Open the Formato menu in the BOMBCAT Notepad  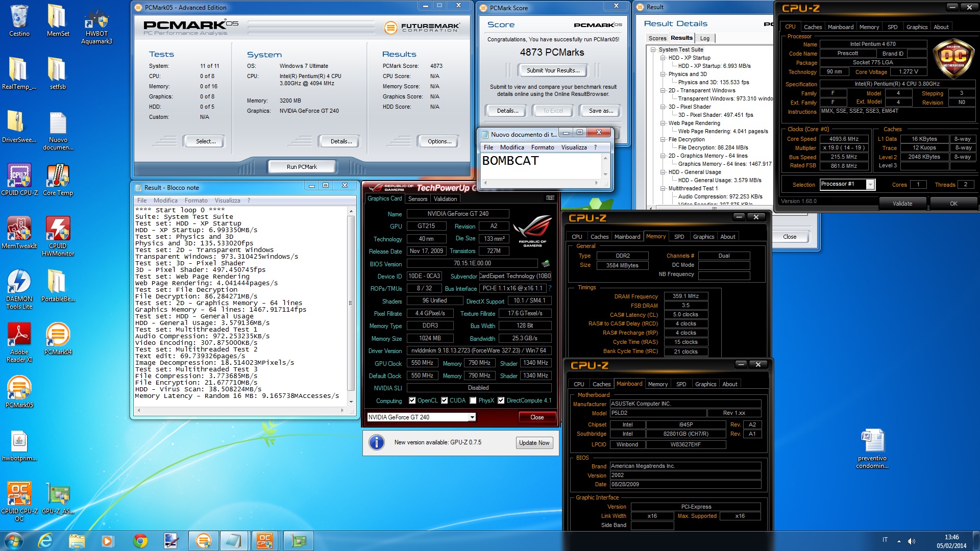[543, 147]
